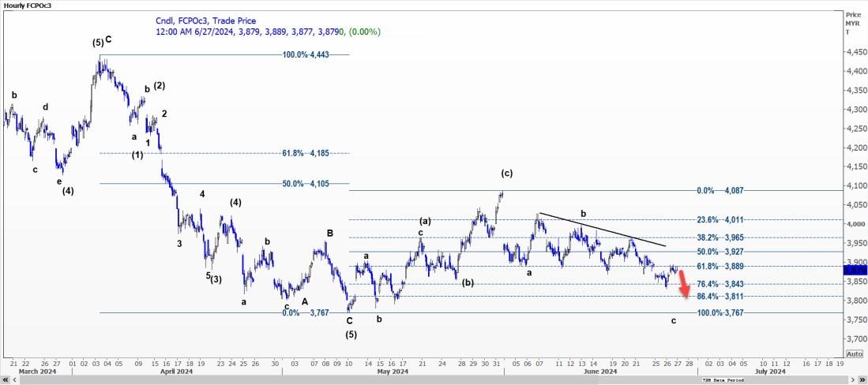Select the '(5) C' wave label at peak

pyautogui.click(x=103, y=42)
